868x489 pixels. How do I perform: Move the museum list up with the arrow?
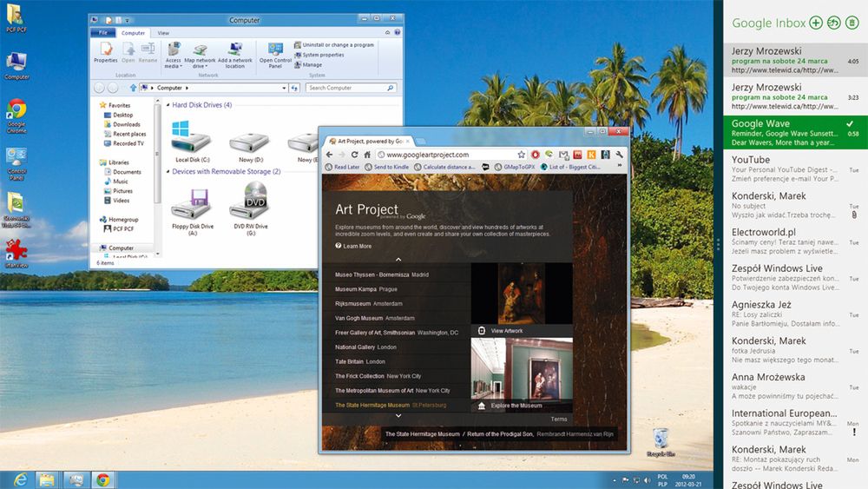(x=398, y=259)
